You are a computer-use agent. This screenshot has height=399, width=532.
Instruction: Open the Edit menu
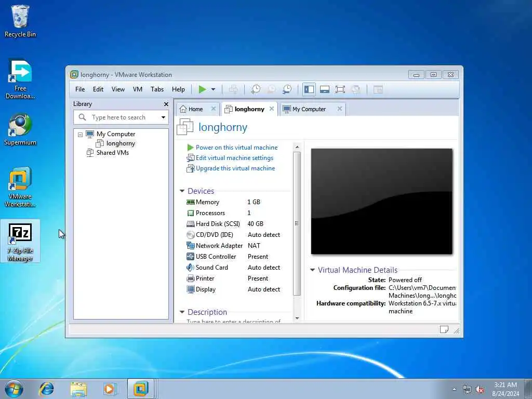point(98,89)
